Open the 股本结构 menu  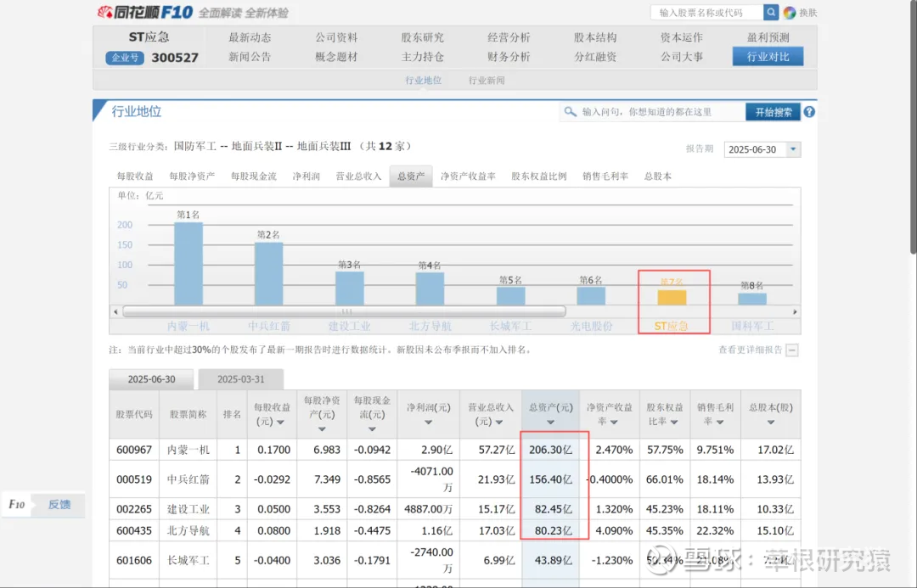point(595,37)
